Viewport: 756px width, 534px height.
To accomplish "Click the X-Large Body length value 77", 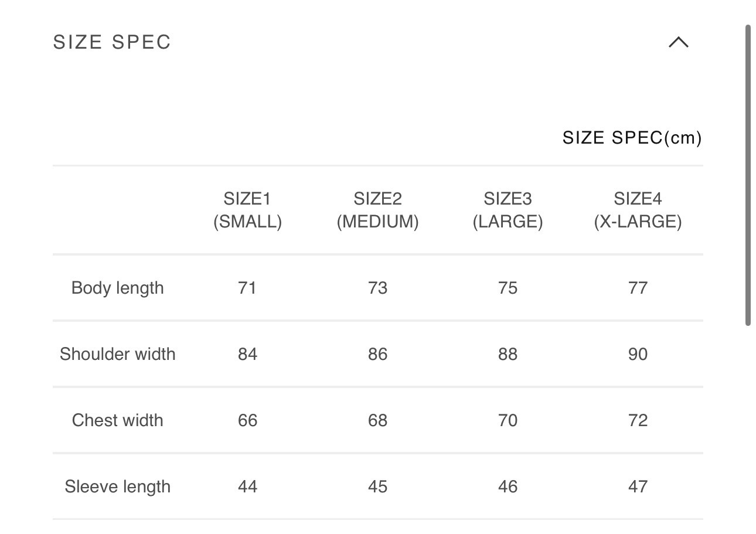I will (x=638, y=288).
